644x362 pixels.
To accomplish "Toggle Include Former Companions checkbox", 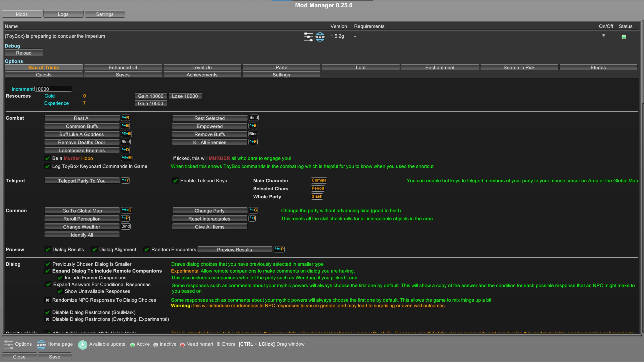I will [x=60, y=278].
